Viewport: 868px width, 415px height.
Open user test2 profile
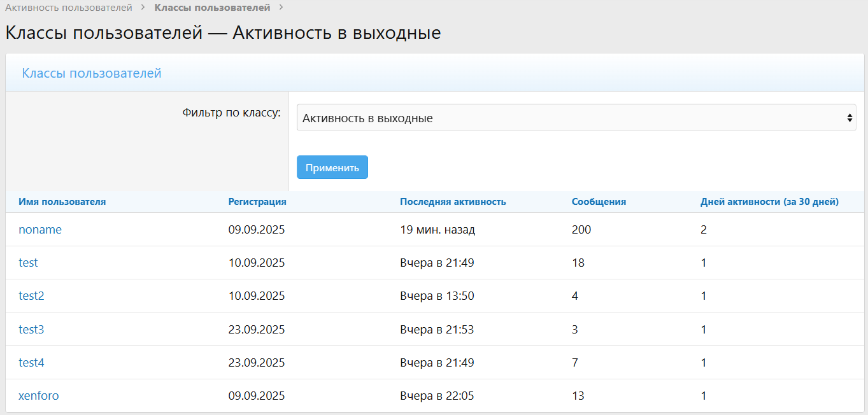point(31,296)
